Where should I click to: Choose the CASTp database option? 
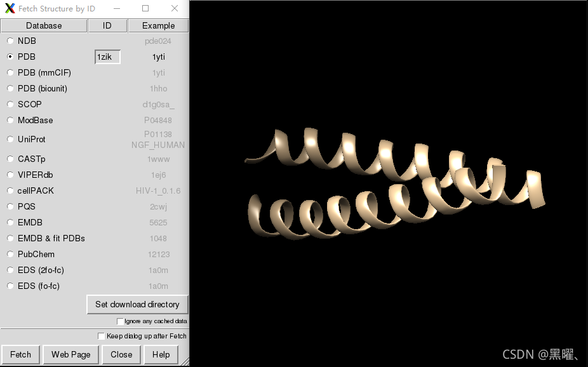coord(10,159)
